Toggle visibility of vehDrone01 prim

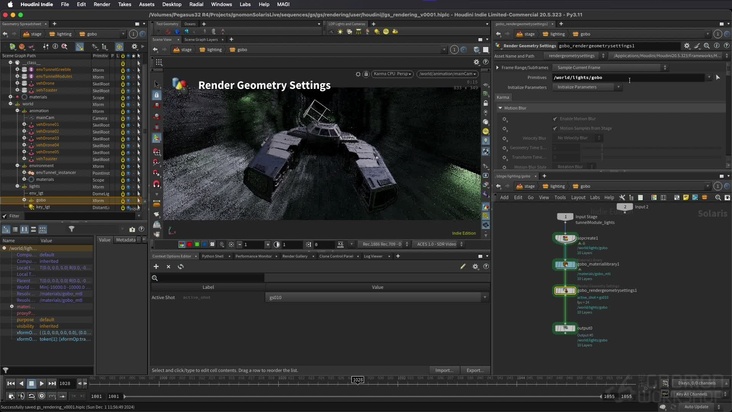click(x=128, y=125)
